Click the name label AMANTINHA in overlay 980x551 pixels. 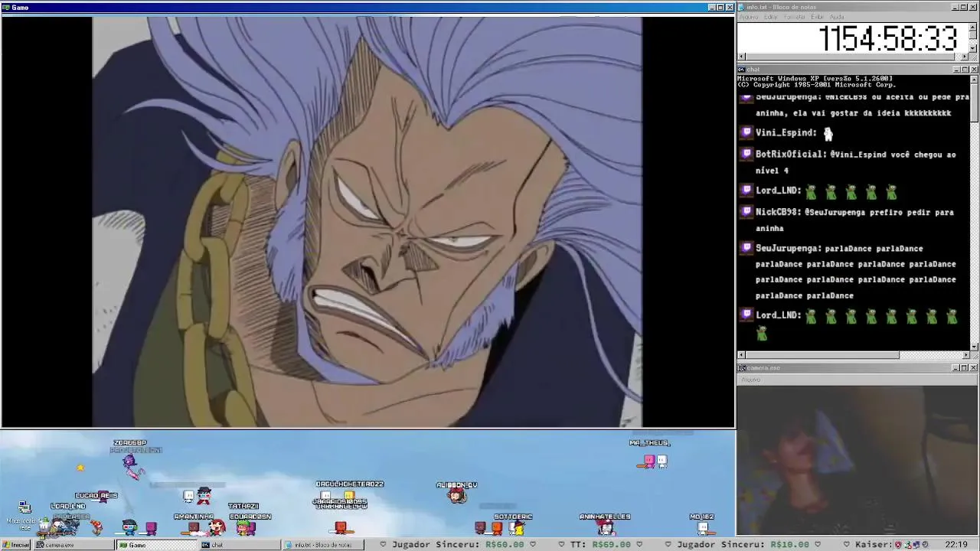click(x=194, y=517)
